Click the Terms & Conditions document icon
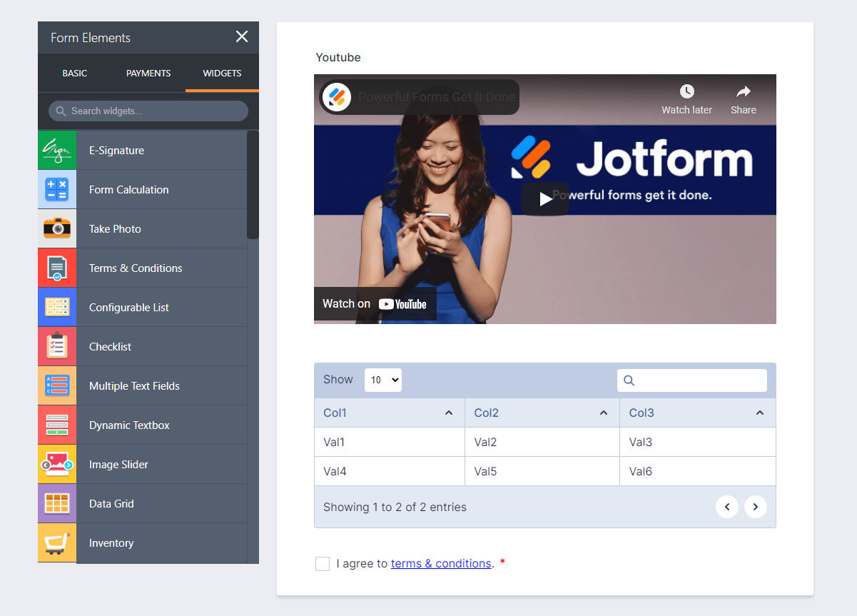The width and height of the screenshot is (857, 616). 57,268
